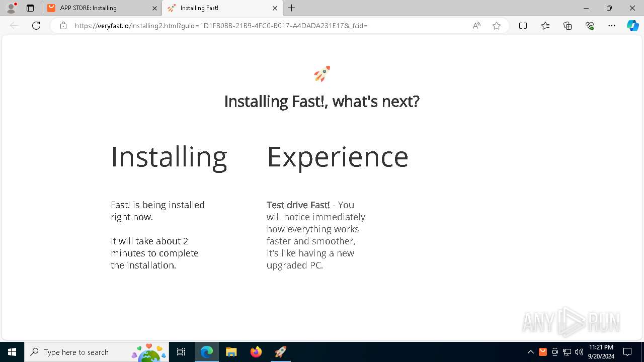Open Read aloud in address bar
The height and width of the screenshot is (362, 644).
click(x=476, y=26)
